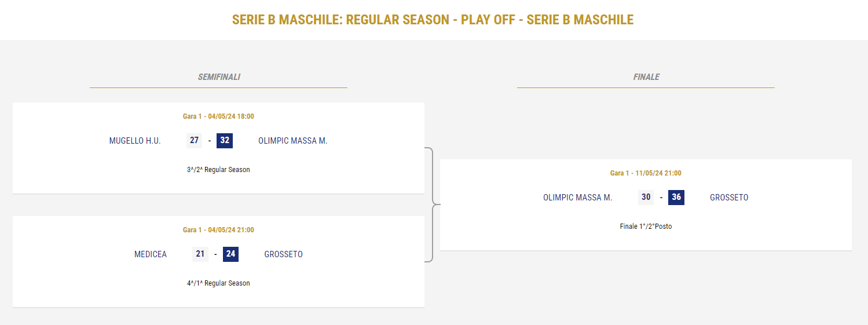The width and height of the screenshot is (868, 325).
Task: Click the MUGELLO H.U. team name
Action: (135, 141)
